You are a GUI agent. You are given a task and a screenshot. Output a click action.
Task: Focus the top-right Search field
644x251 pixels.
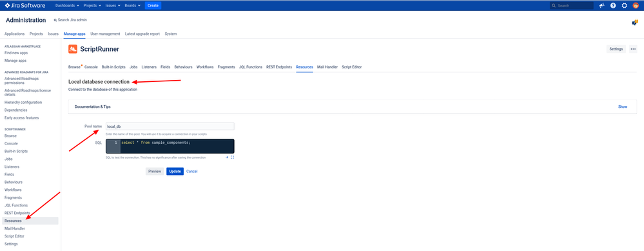(x=572, y=6)
